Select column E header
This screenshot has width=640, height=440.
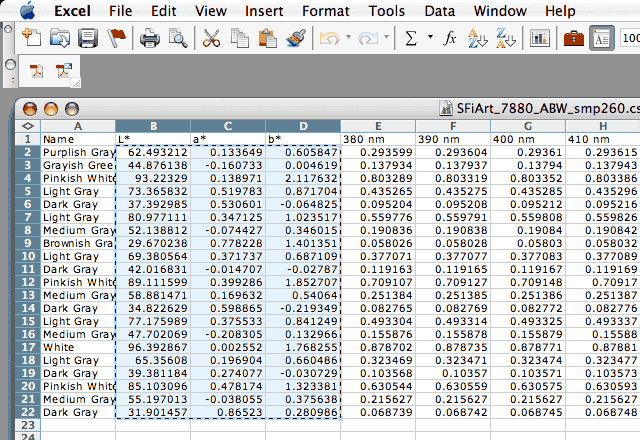378,126
